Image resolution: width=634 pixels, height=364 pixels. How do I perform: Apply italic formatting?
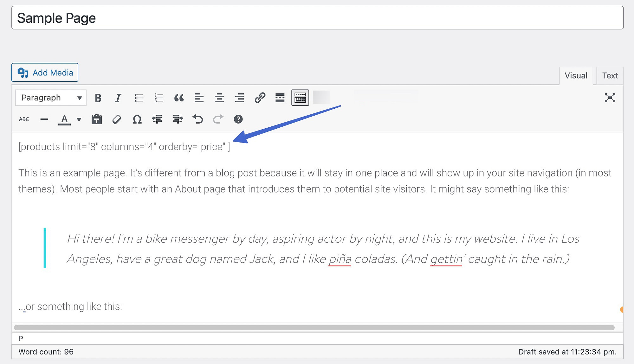coord(118,98)
